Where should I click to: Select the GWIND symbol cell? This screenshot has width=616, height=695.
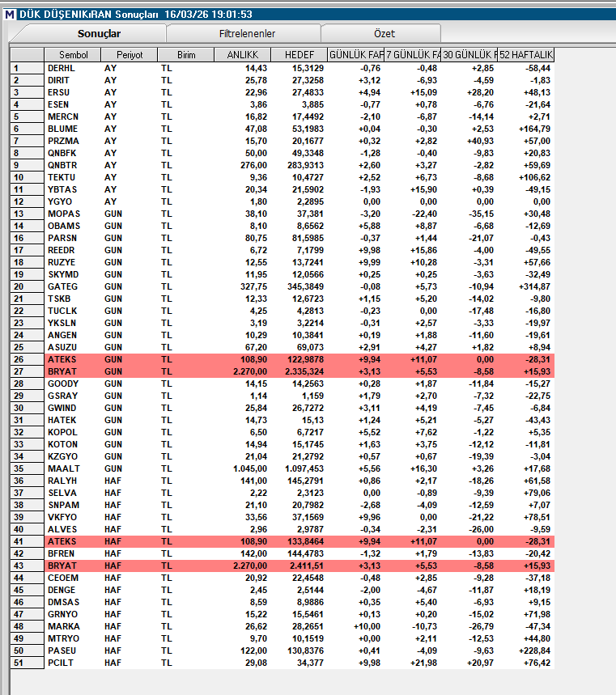(x=73, y=409)
